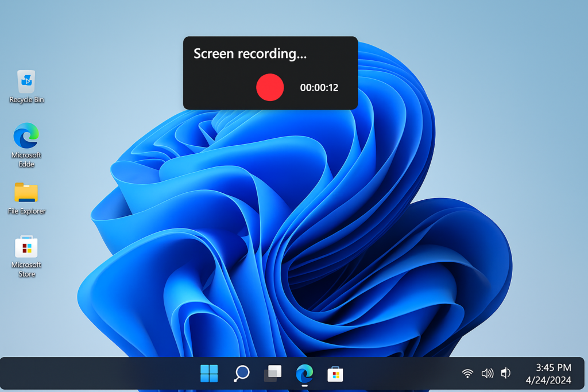This screenshot has width=588, height=392.
Task: Select the Microsoft Store desktop shortcut icon
Action: pos(26,247)
